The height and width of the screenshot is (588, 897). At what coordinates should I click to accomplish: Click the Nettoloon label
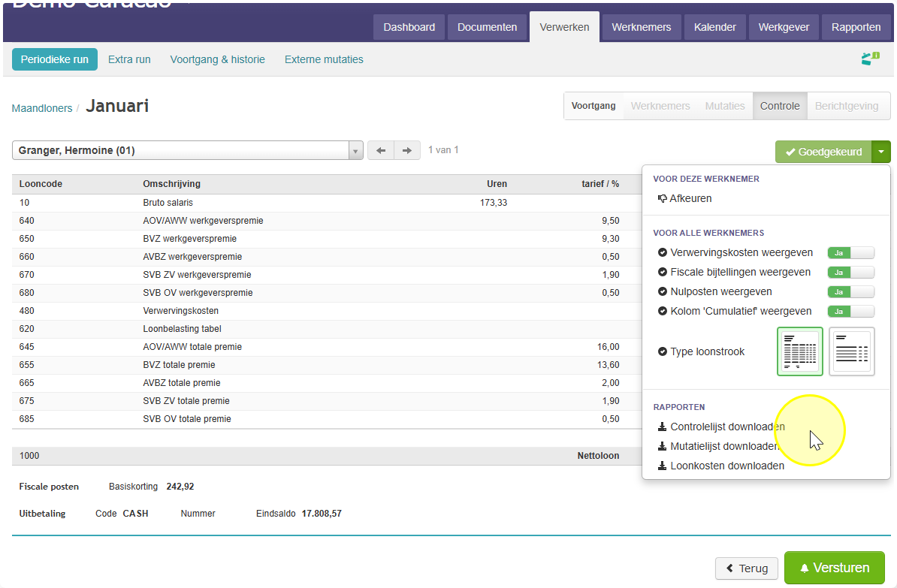[598, 456]
